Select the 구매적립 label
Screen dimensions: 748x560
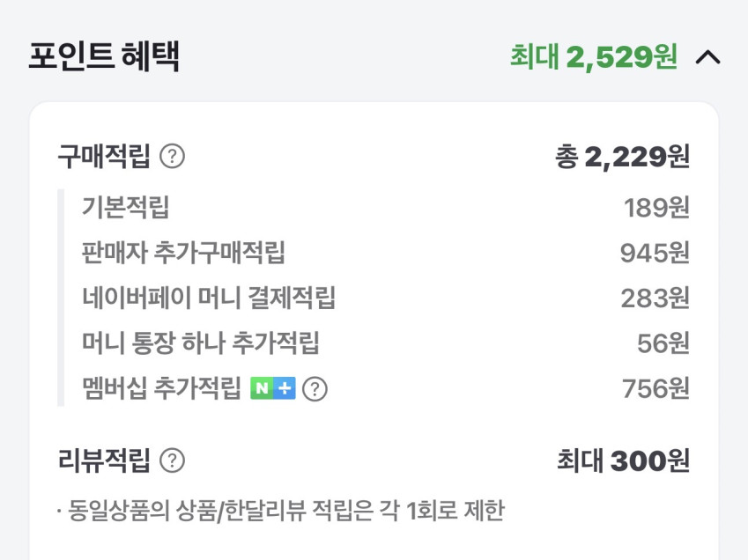pyautogui.click(x=104, y=158)
